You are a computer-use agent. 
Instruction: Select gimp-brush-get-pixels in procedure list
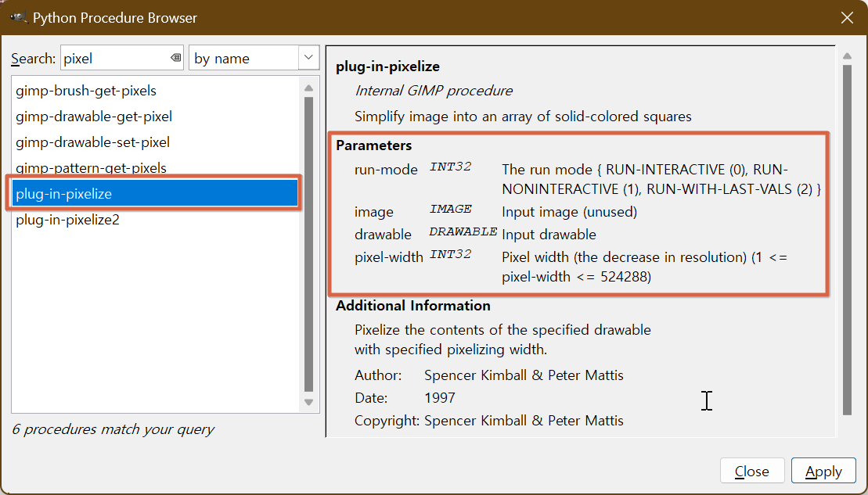click(x=155, y=90)
